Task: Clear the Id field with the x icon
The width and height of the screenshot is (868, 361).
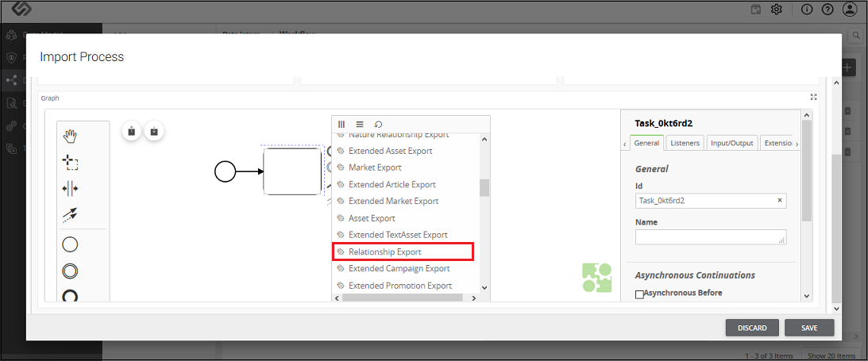Action: 779,200
